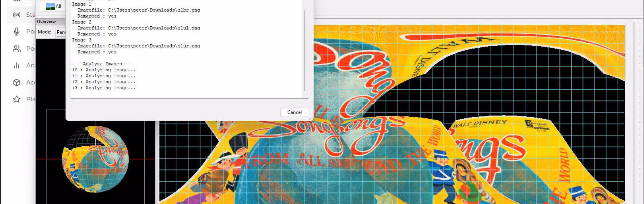Click the 'i3 : Analyzing image...' line
Viewport: 644px width, 204px height.
104,88
